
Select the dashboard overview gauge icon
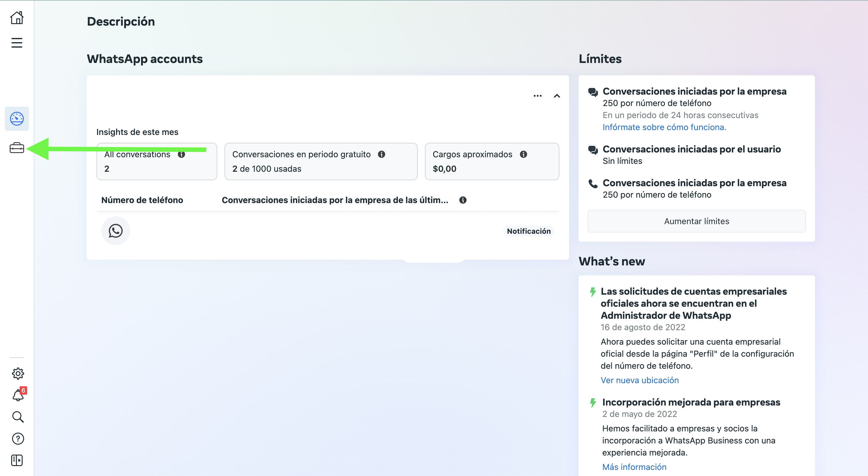[17, 119]
